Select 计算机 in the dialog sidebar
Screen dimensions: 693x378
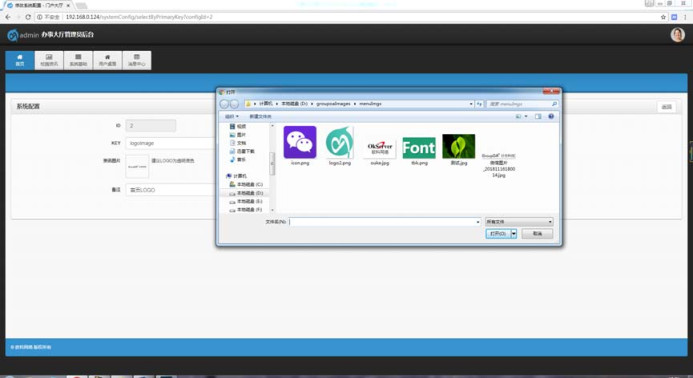coord(236,176)
